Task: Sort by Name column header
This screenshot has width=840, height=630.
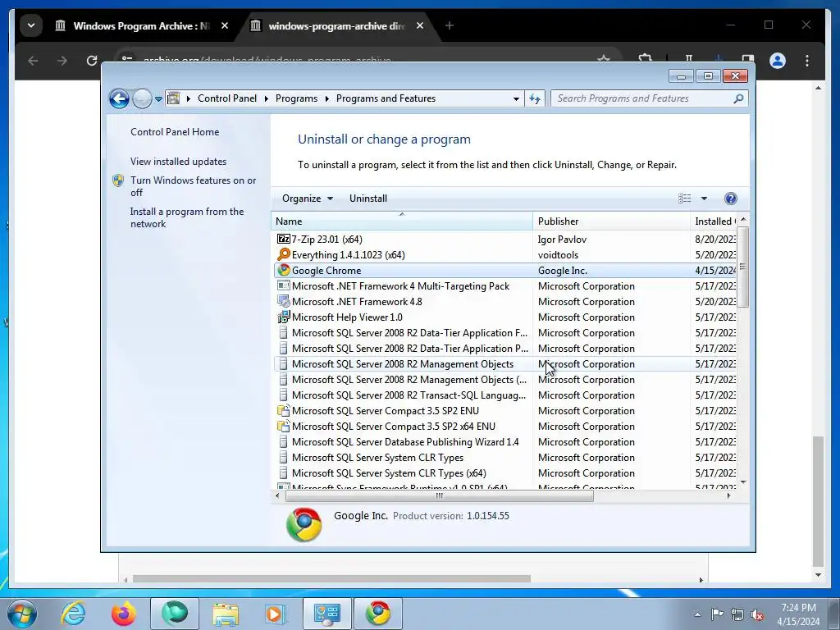Action: click(x=402, y=221)
